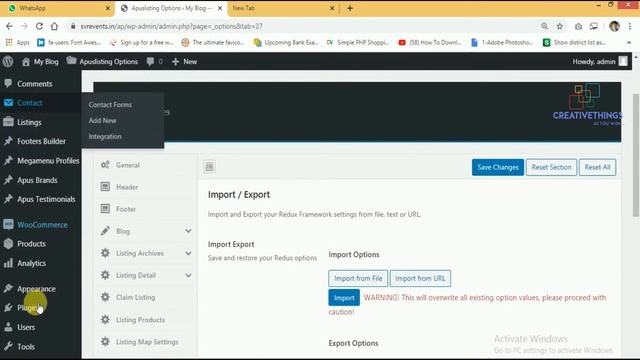Choose Add New in the Contact submenu
Image resolution: width=640 pixels, height=360 pixels.
(102, 120)
